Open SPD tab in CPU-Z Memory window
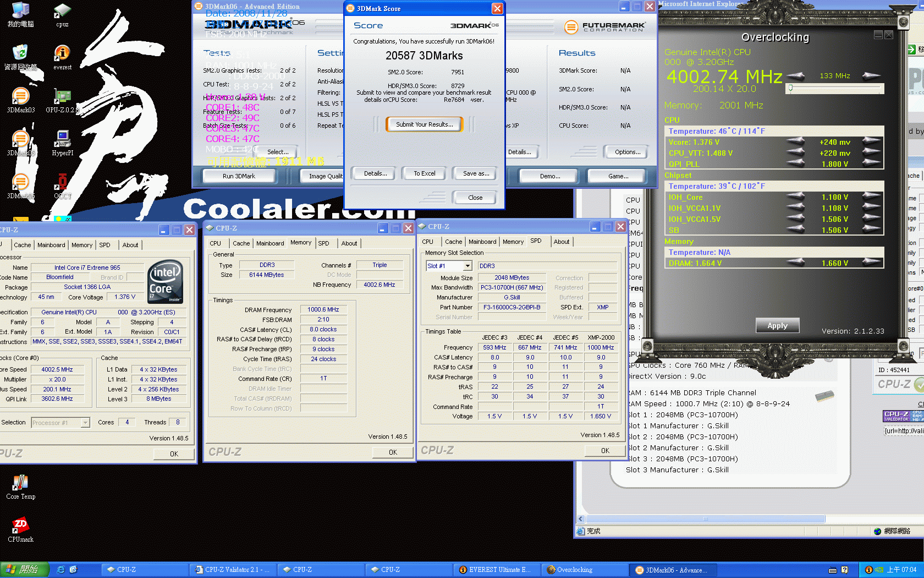The height and width of the screenshot is (578, 924). point(324,243)
